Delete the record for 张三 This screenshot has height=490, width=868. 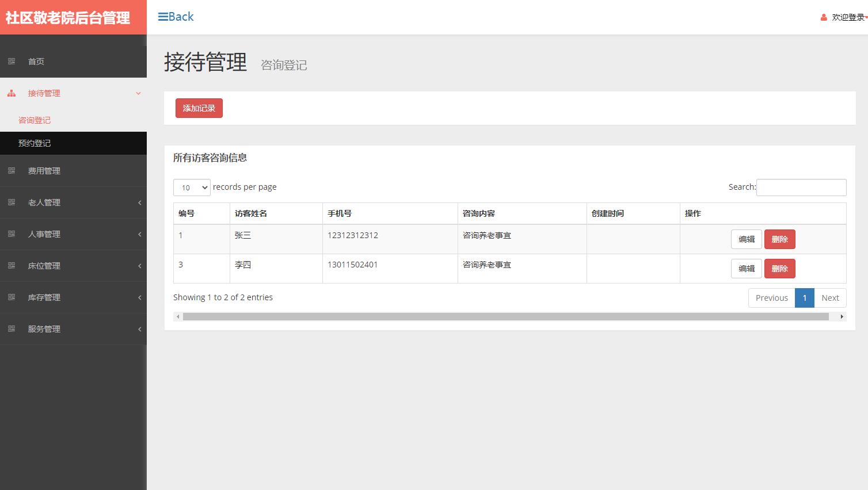(x=779, y=239)
